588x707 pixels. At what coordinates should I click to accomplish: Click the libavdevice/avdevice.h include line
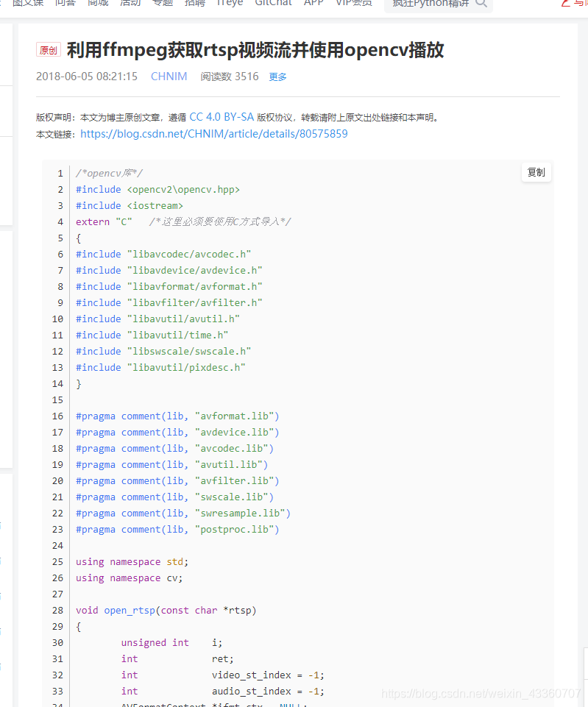169,271
